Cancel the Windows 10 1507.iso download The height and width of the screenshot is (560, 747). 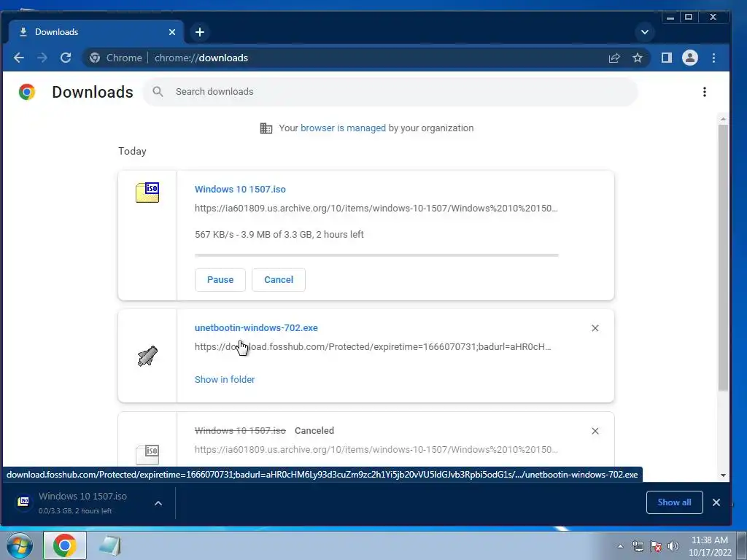279,279
